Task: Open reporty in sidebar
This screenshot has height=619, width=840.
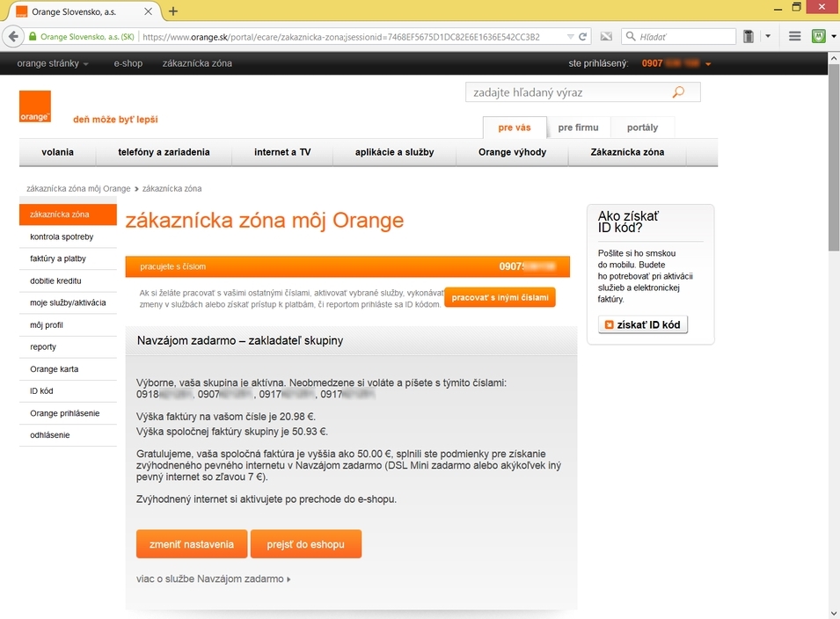Action: pyautogui.click(x=68, y=347)
